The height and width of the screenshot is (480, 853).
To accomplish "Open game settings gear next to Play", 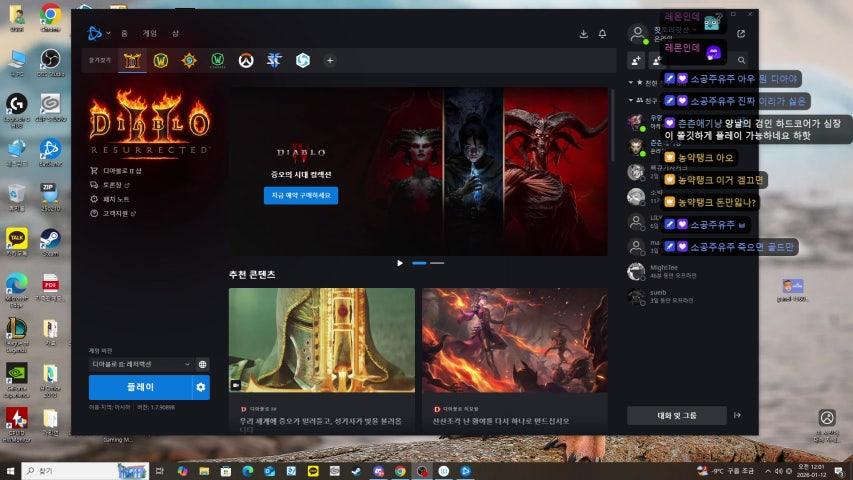I will point(201,387).
